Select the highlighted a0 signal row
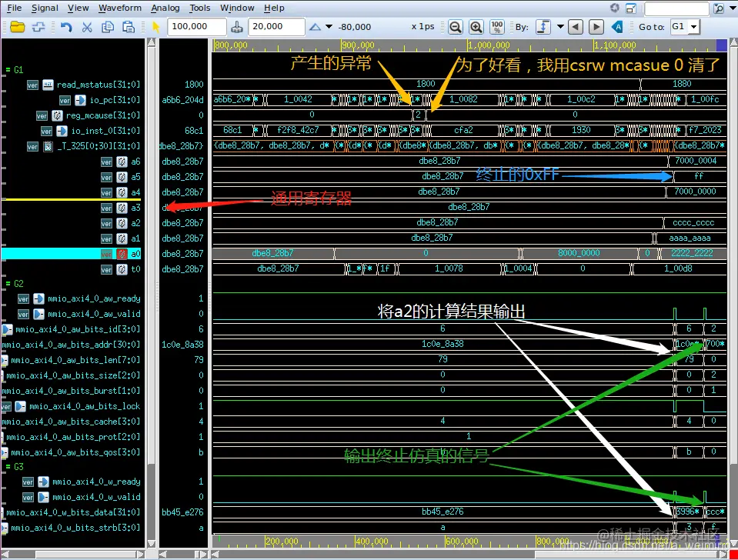The height and width of the screenshot is (560, 738). (72, 254)
